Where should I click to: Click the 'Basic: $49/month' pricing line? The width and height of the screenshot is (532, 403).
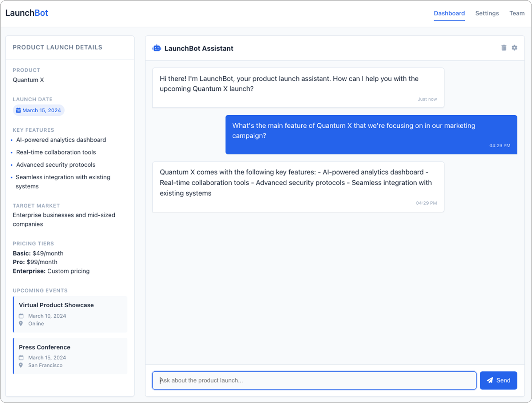[x=38, y=253]
